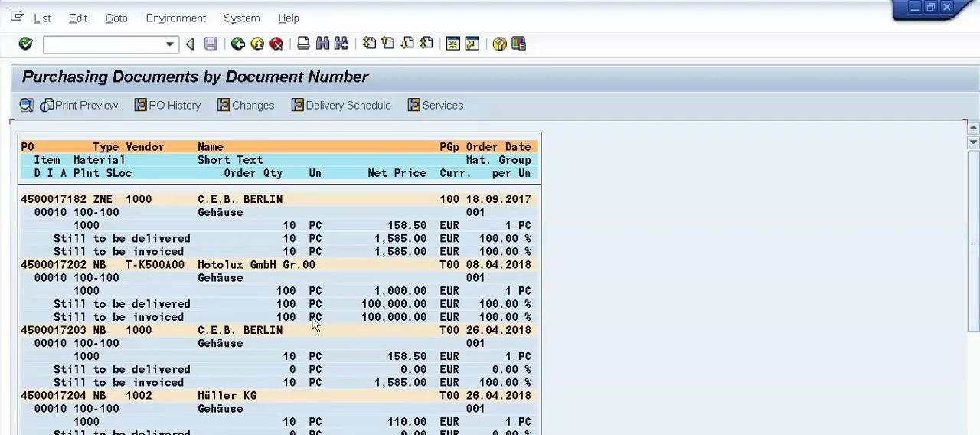Image resolution: width=980 pixels, height=435 pixels.
Task: Click the Save diskette icon
Action: tap(211, 44)
